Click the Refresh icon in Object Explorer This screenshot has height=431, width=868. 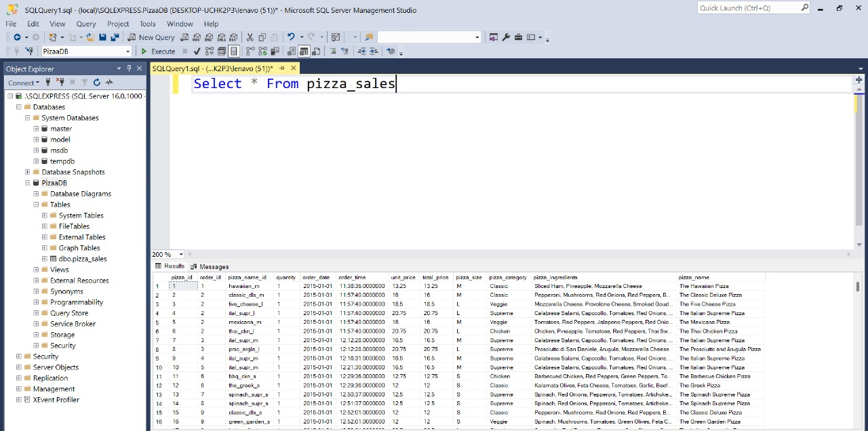(x=97, y=82)
